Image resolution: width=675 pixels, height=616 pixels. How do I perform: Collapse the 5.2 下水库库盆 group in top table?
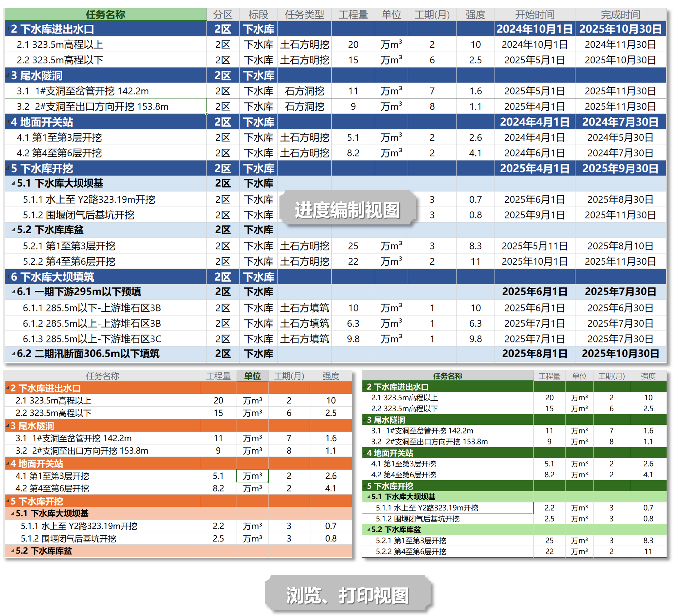pos(13,230)
